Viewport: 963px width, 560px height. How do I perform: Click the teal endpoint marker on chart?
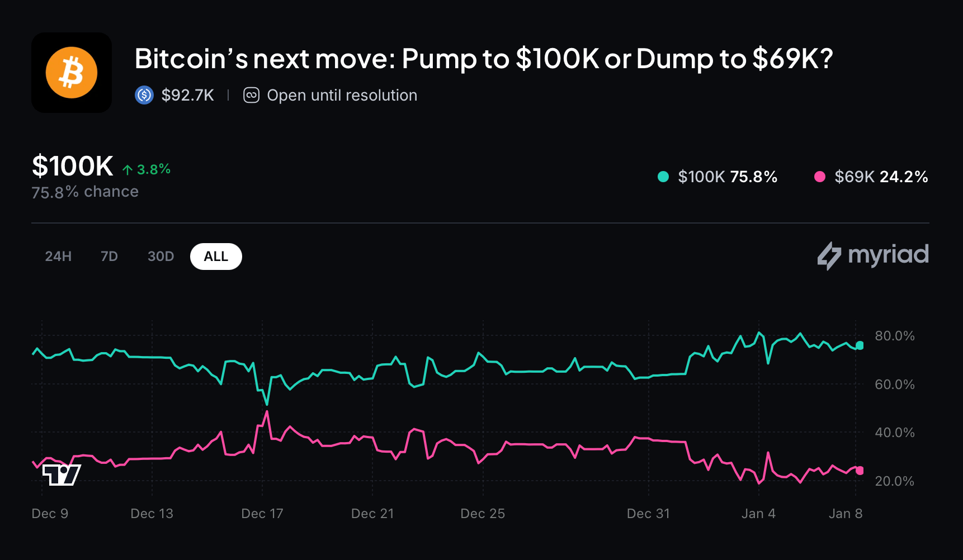point(860,345)
